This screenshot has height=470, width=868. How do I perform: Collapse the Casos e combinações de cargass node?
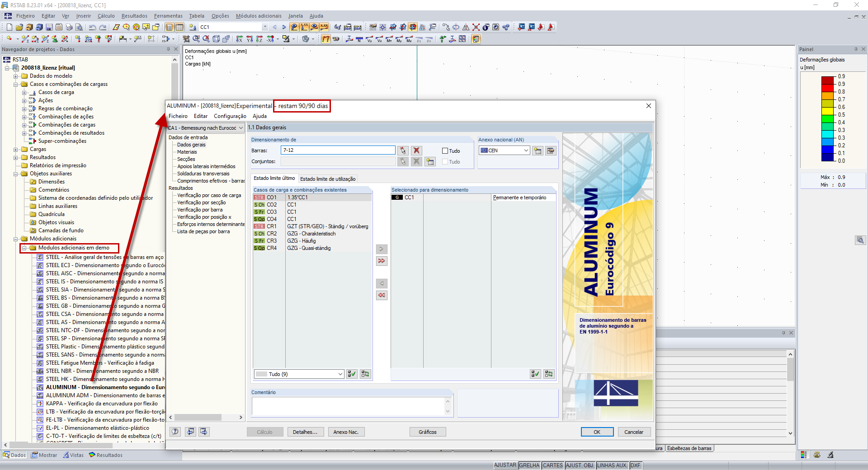[16, 85]
